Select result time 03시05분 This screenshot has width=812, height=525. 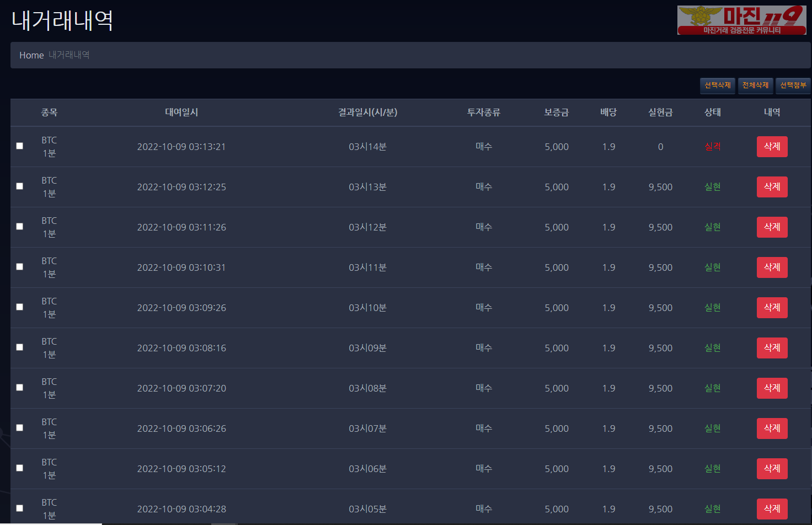[x=367, y=509]
